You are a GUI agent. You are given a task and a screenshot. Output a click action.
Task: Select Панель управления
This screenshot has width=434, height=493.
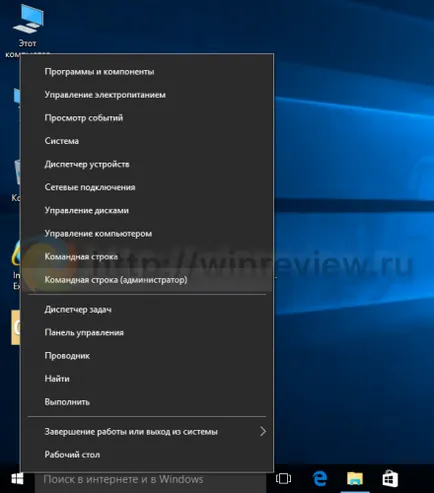pos(147,332)
